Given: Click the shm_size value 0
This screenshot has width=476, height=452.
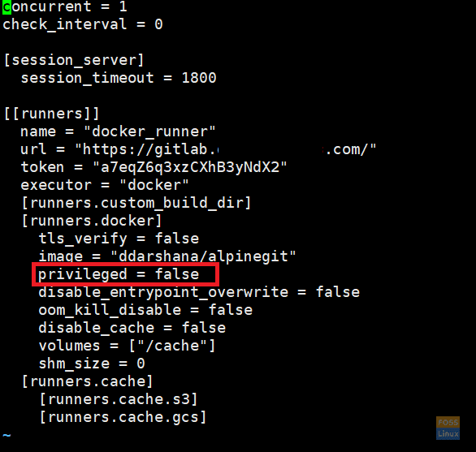Looking at the screenshot, I should (x=141, y=364).
